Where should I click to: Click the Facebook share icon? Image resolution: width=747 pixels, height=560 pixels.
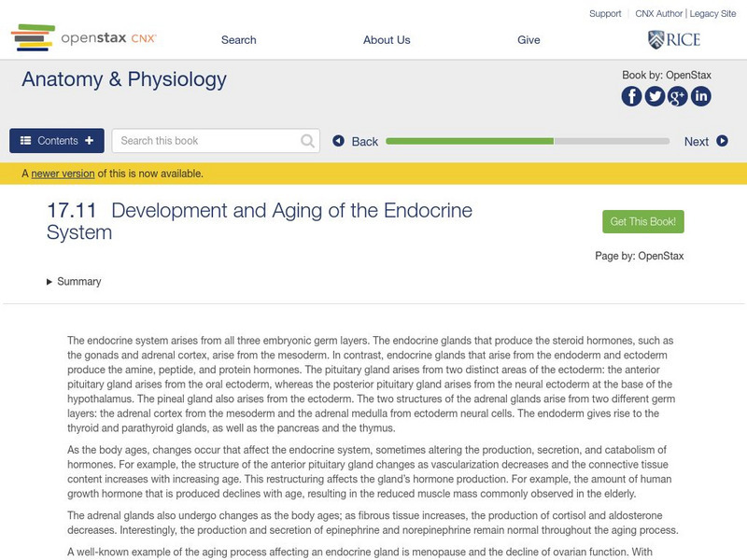tap(632, 96)
